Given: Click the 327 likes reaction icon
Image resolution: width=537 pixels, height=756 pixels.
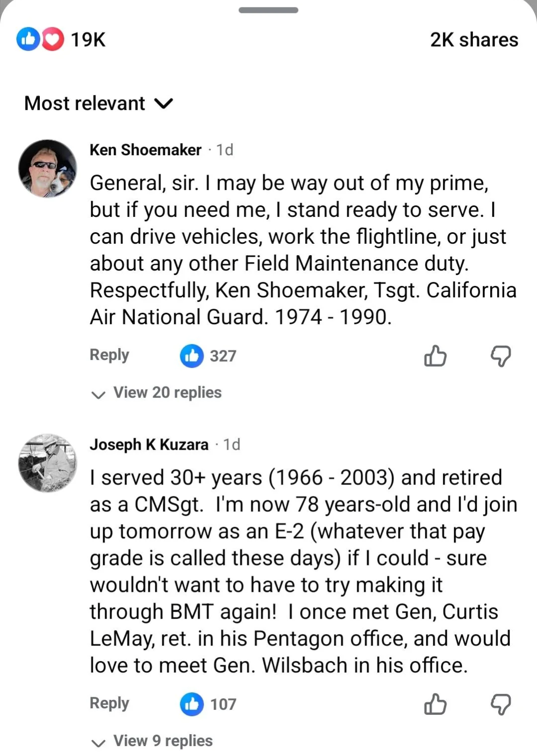Looking at the screenshot, I should (192, 356).
